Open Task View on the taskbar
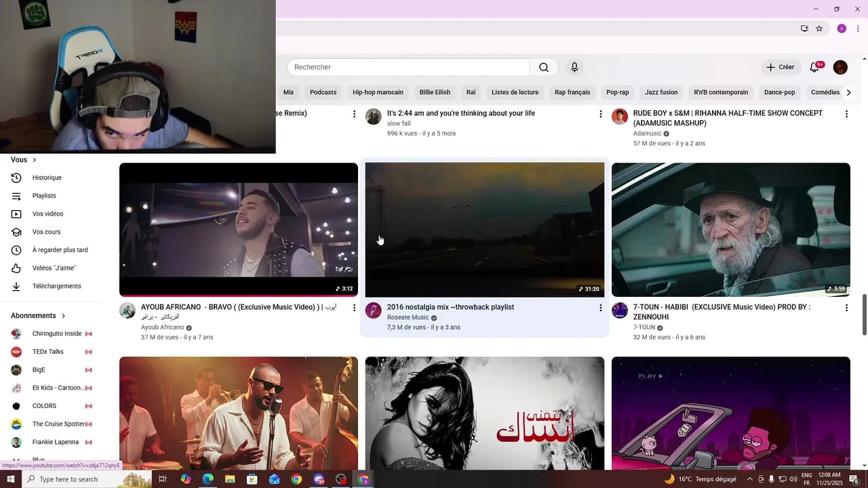Viewport: 868px width, 488px height. (x=163, y=479)
